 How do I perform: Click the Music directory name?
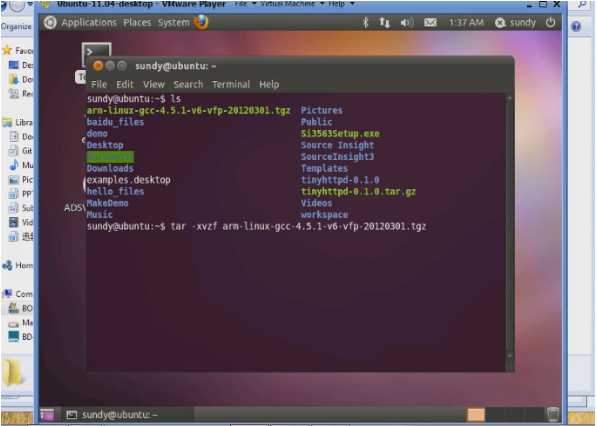click(x=100, y=215)
